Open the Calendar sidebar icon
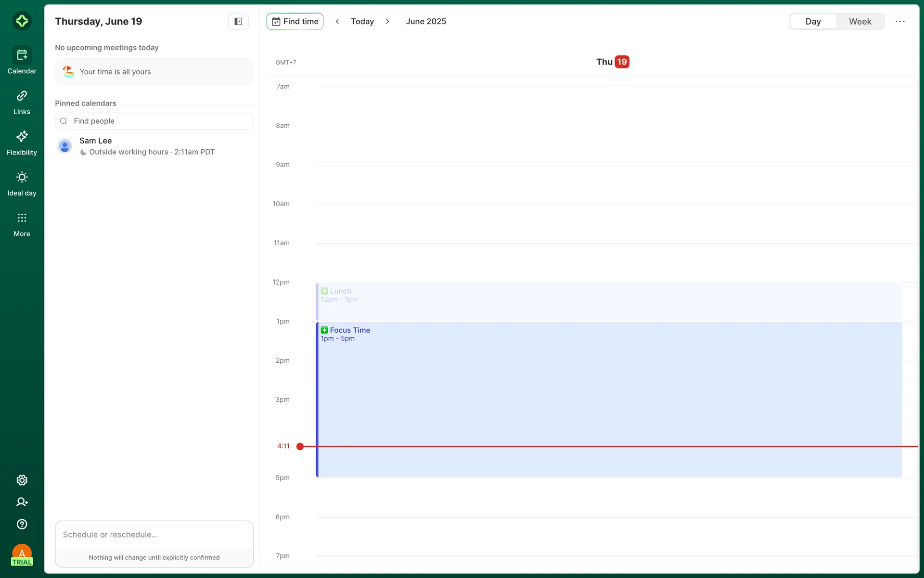 click(22, 55)
